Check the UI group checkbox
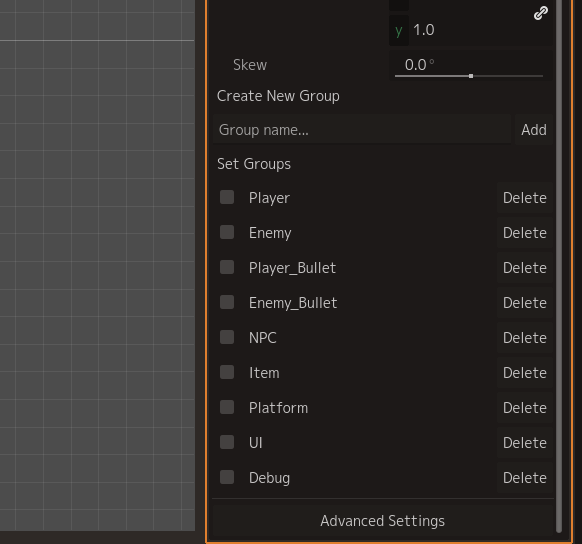Screen dimensions: 582x544 click(x=227, y=442)
